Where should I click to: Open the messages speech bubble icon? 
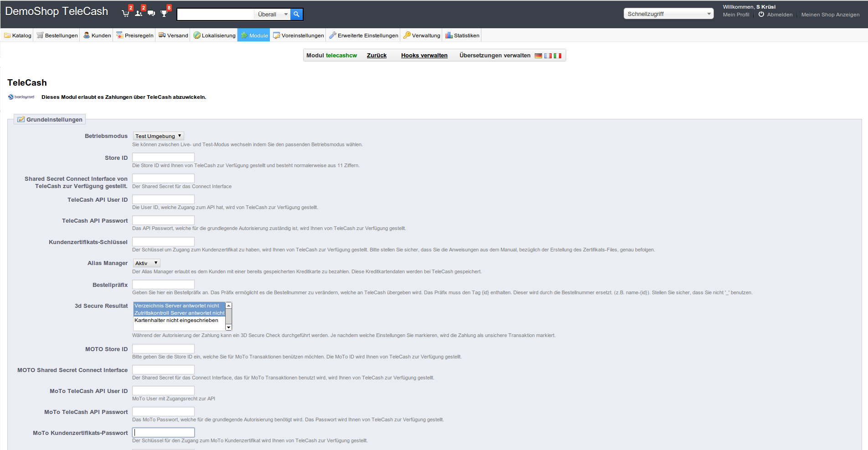click(x=151, y=14)
